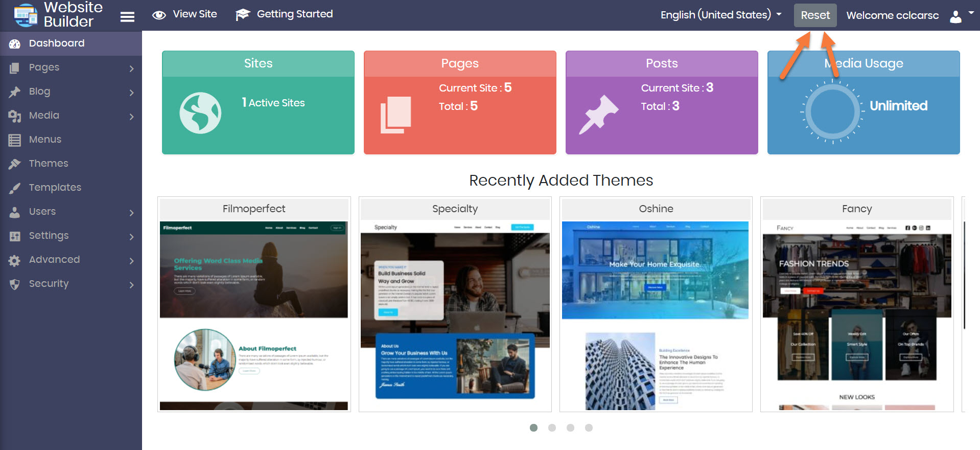Open Themes in the sidebar
Image resolution: width=980 pixels, height=450 pixels.
(x=49, y=164)
